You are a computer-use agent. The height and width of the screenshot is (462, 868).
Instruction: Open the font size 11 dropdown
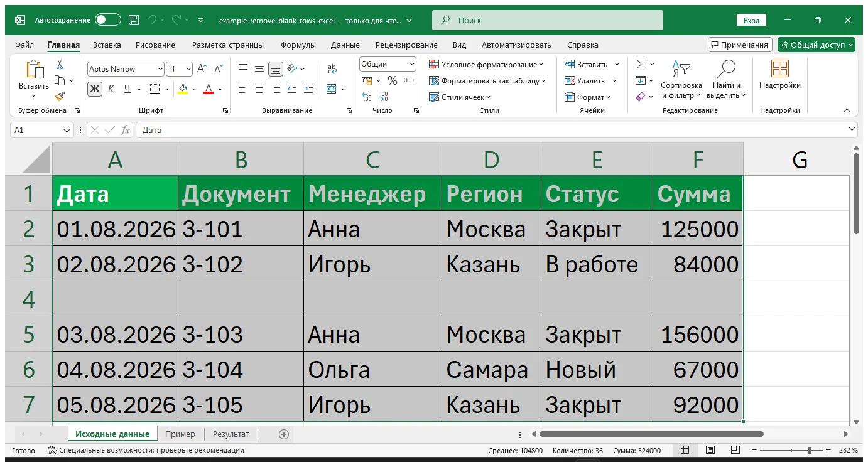point(188,69)
